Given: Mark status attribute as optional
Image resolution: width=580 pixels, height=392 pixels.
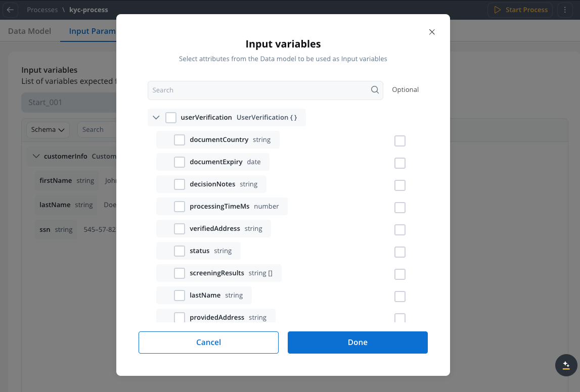Looking at the screenshot, I should point(400,252).
